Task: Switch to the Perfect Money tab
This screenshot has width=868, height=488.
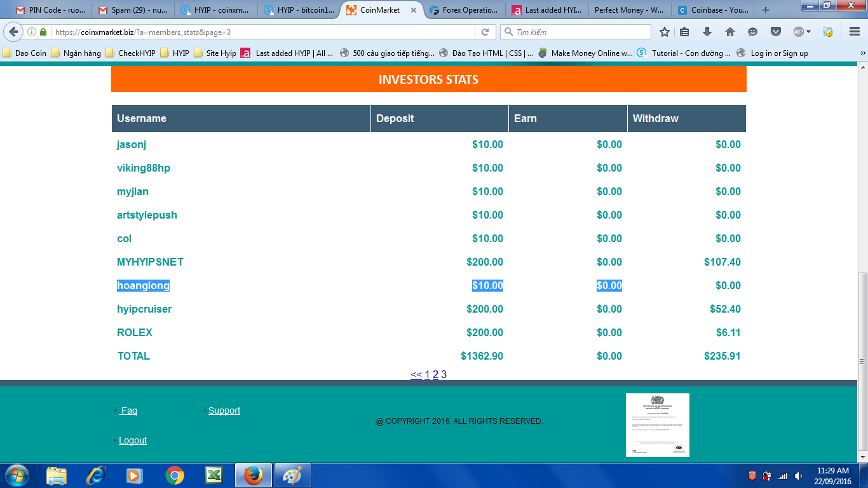Action: click(x=629, y=10)
